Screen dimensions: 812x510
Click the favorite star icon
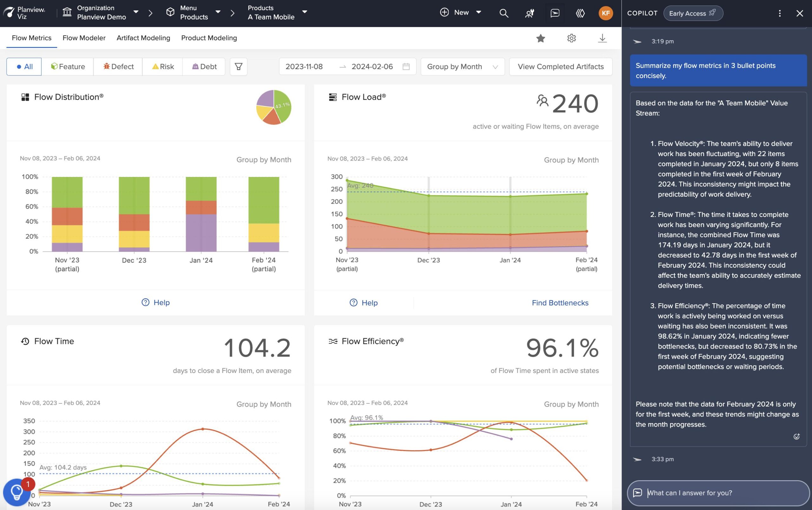[540, 38]
